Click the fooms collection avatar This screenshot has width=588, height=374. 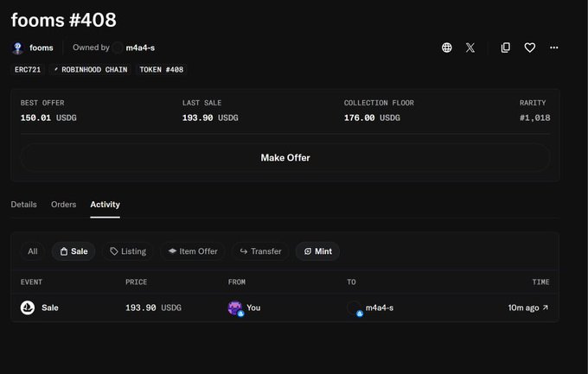[x=18, y=48]
